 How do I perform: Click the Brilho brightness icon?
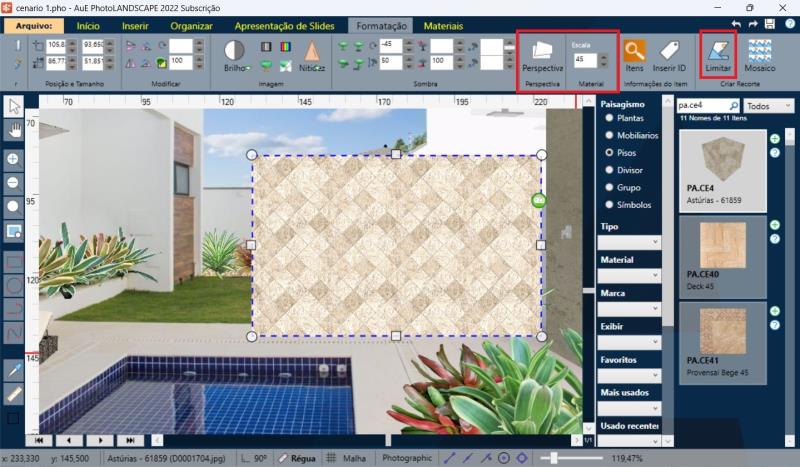point(234,50)
